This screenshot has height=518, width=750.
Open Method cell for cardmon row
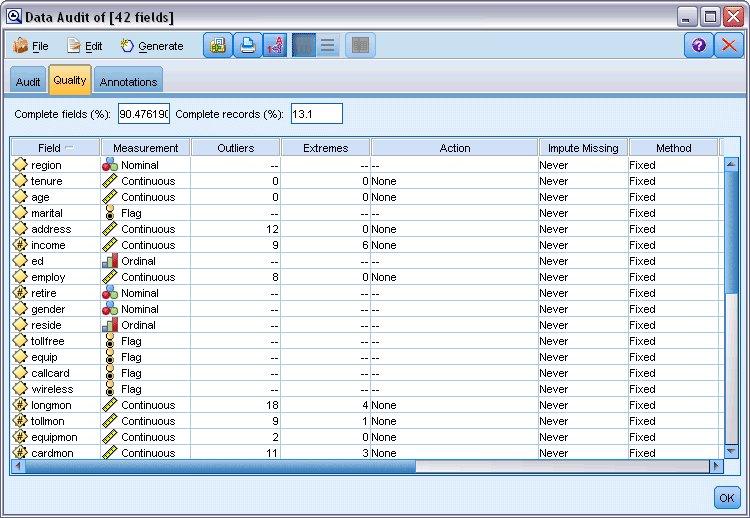[673, 452]
